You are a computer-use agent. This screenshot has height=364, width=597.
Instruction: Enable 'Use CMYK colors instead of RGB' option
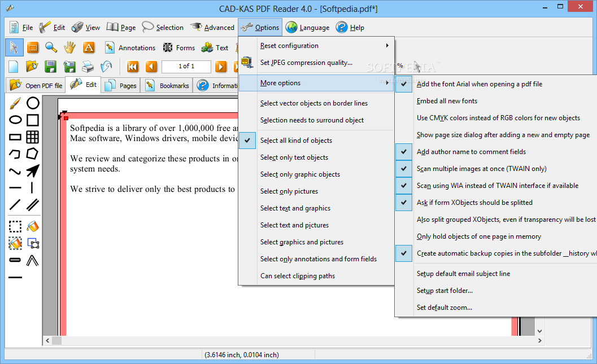coord(496,118)
